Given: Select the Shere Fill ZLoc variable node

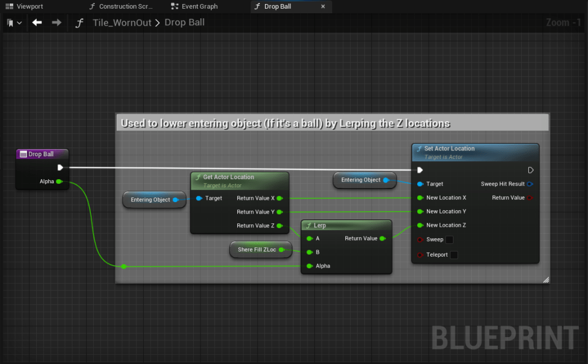Looking at the screenshot, I should (x=256, y=250).
